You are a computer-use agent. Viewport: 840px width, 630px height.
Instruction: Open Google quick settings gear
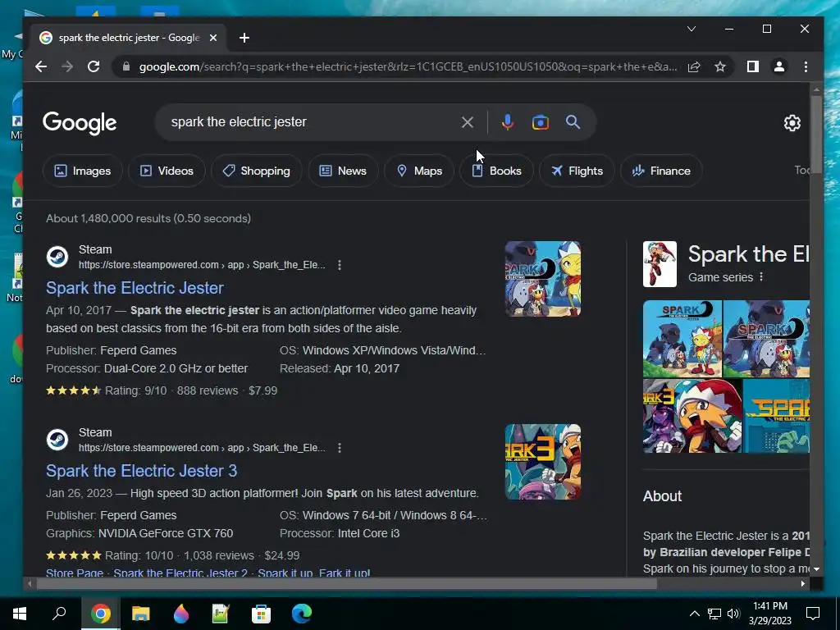coord(792,123)
